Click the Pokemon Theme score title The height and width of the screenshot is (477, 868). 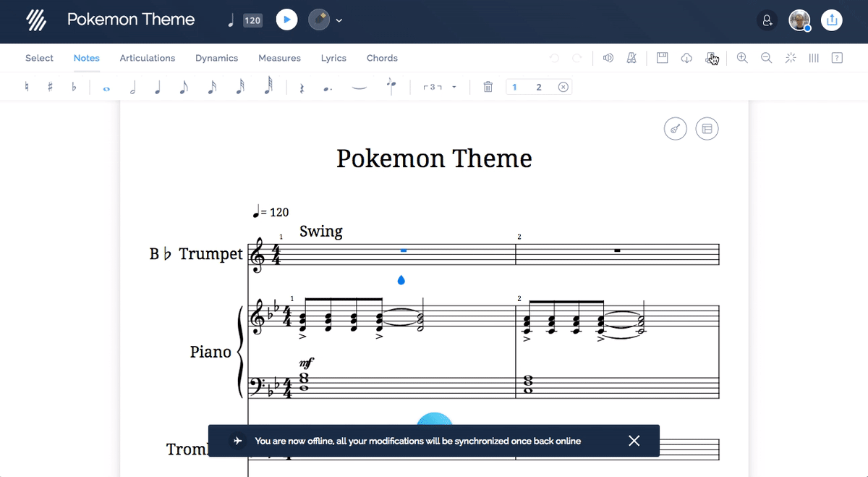[x=434, y=158]
